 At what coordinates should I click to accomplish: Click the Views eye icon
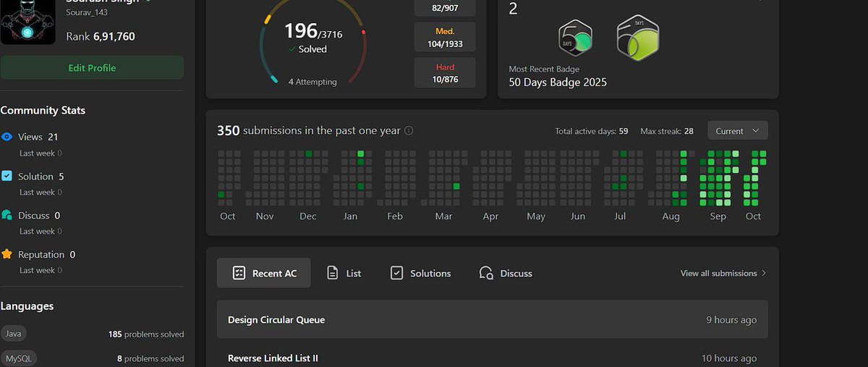coord(7,137)
